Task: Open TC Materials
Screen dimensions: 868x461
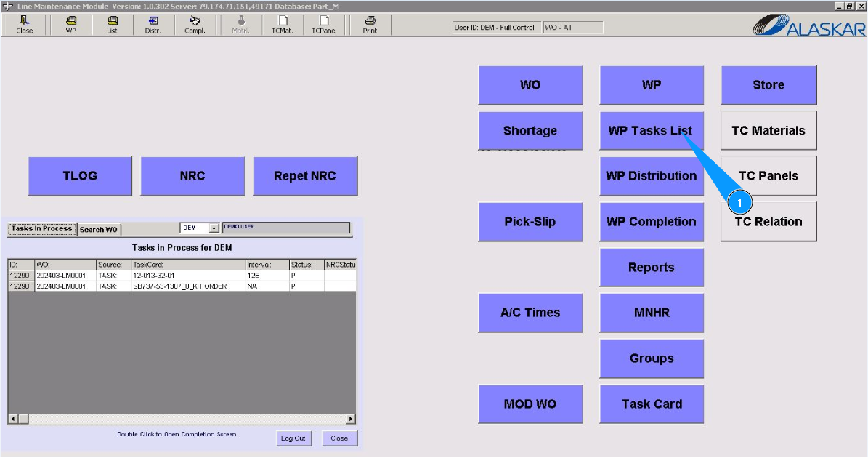Action: (x=768, y=131)
